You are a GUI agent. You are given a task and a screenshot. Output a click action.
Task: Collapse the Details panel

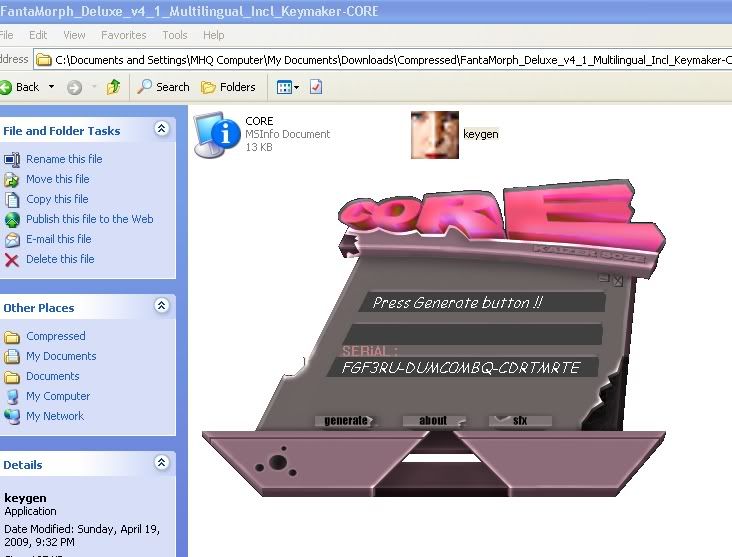[162, 462]
